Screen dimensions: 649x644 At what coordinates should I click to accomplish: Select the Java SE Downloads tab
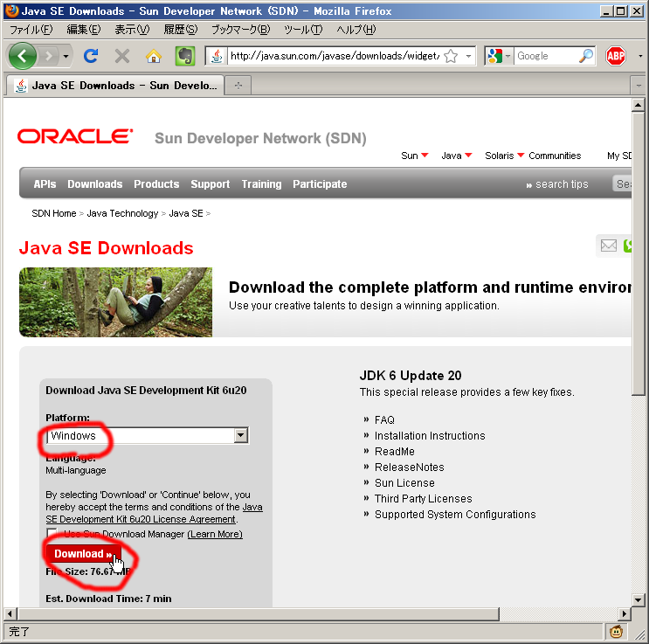click(x=115, y=86)
